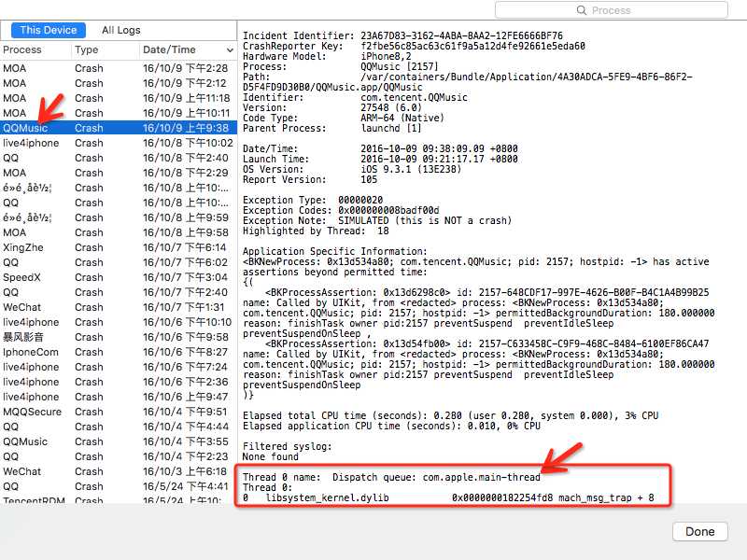Select 暴风影音 crash from 16/10/6 下午9:58
The image size is (747, 560).
119,337
